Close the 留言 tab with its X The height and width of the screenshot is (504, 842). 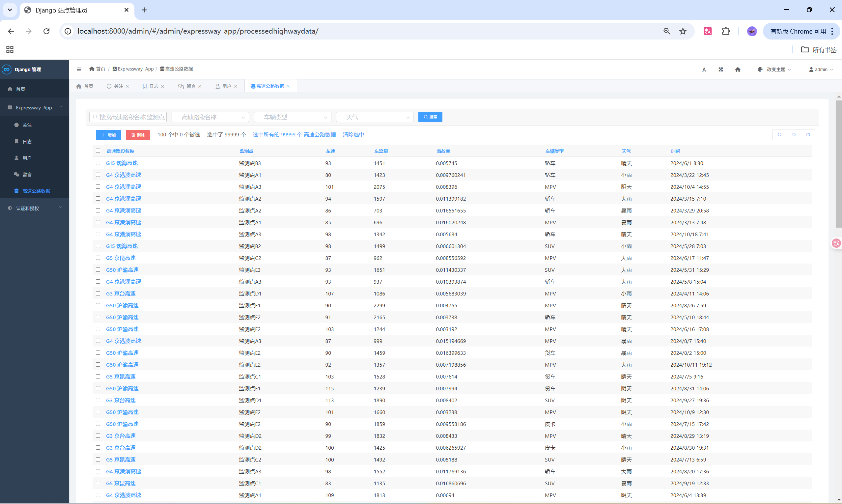[x=200, y=86]
